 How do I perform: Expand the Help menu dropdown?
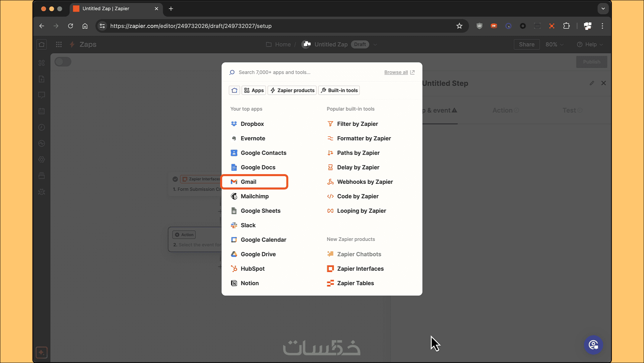tap(590, 45)
